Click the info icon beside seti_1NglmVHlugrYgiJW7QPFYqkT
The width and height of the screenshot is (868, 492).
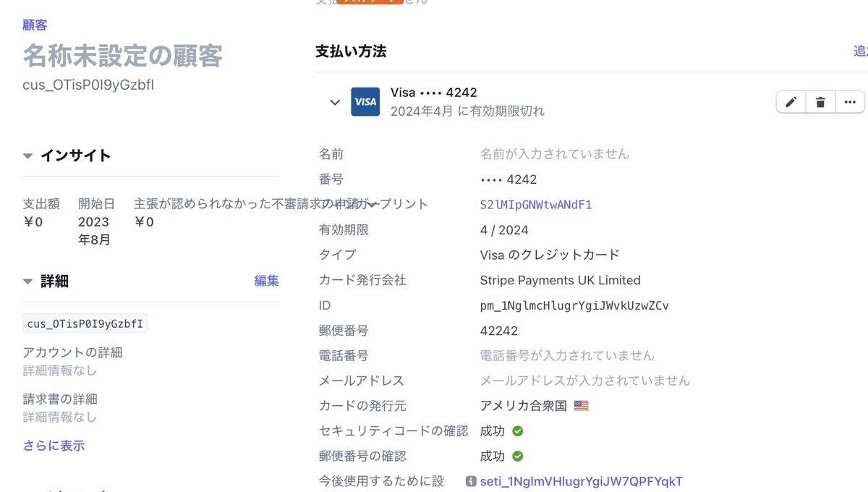(x=471, y=481)
